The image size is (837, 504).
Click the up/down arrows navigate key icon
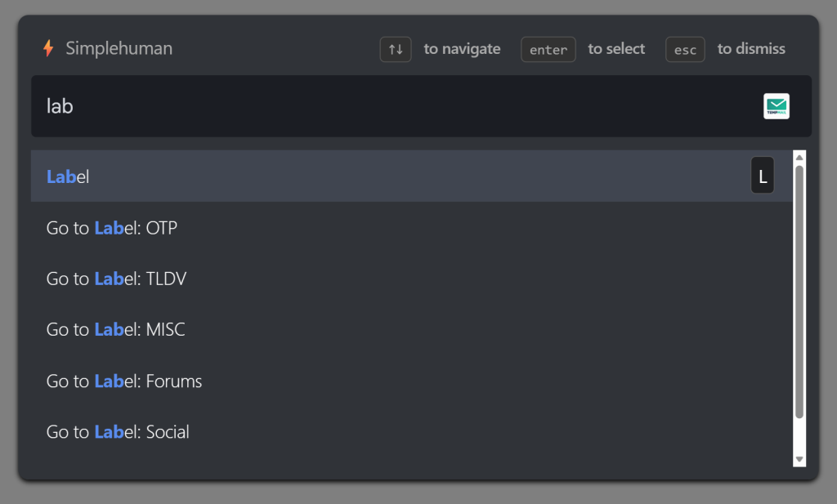(396, 50)
